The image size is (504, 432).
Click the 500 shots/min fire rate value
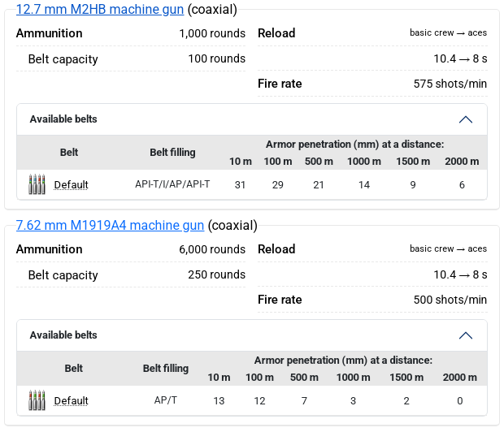[450, 300]
